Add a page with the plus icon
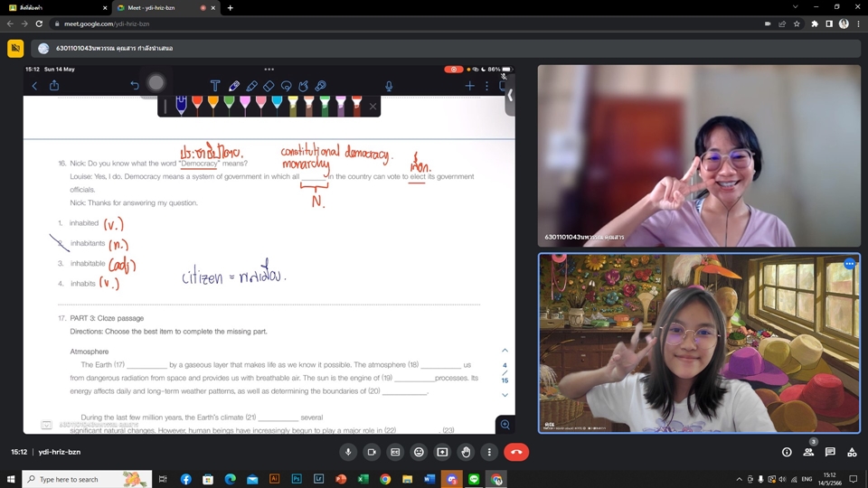This screenshot has width=868, height=488. (x=470, y=86)
